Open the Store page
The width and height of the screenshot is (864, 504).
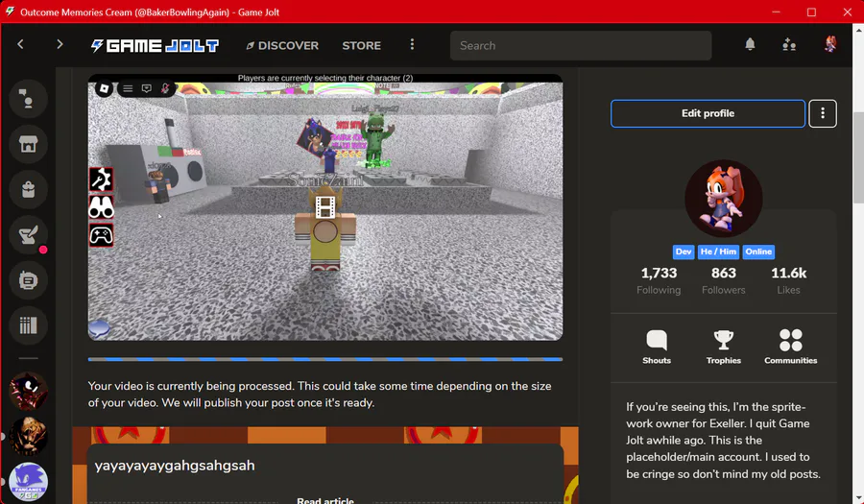point(362,46)
